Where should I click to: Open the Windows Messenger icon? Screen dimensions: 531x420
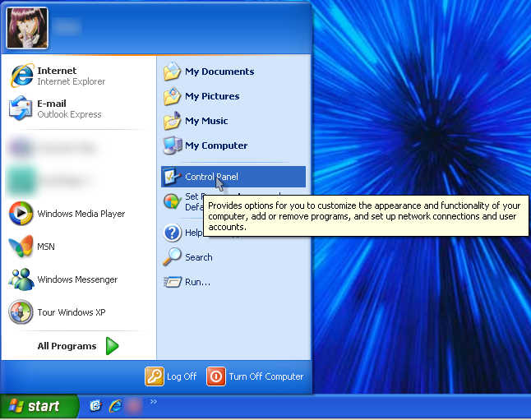click(x=21, y=279)
